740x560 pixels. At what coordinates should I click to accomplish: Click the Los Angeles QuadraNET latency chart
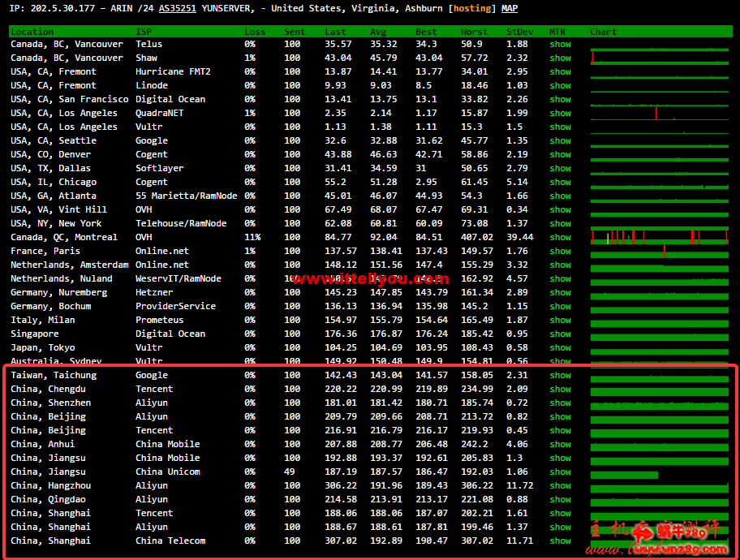point(660,114)
